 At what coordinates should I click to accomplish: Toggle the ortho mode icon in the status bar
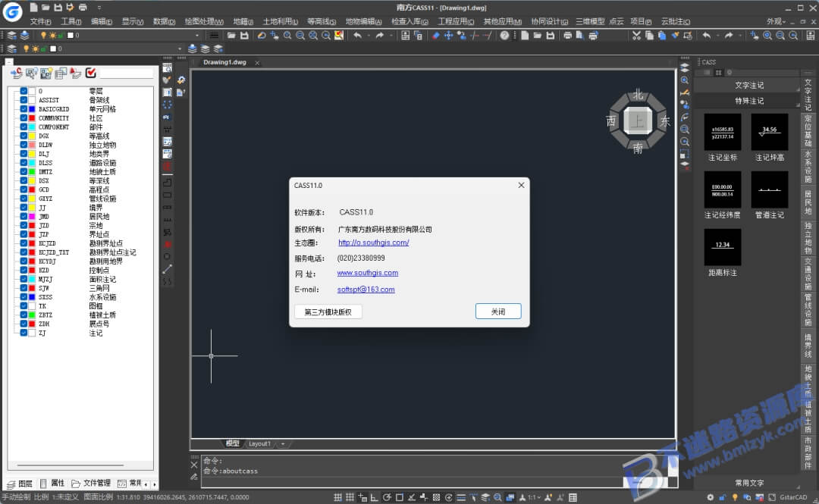coord(374,497)
